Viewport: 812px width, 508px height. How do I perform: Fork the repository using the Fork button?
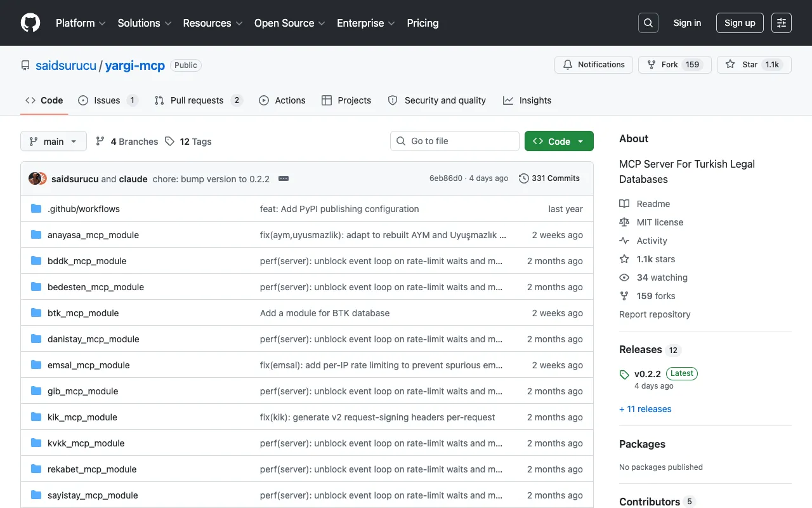pyautogui.click(x=662, y=65)
